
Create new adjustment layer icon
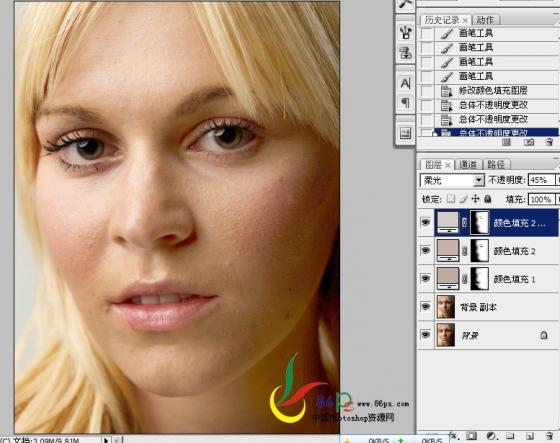click(x=491, y=436)
